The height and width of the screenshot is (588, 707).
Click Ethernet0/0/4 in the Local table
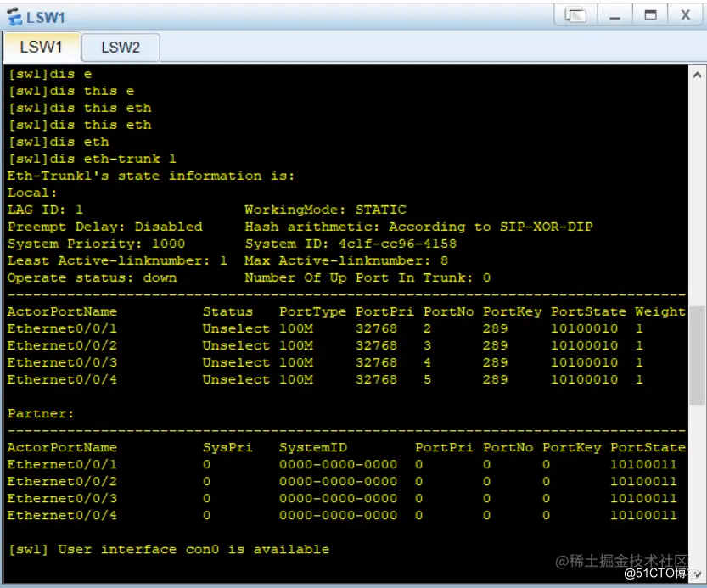pyautogui.click(x=62, y=379)
